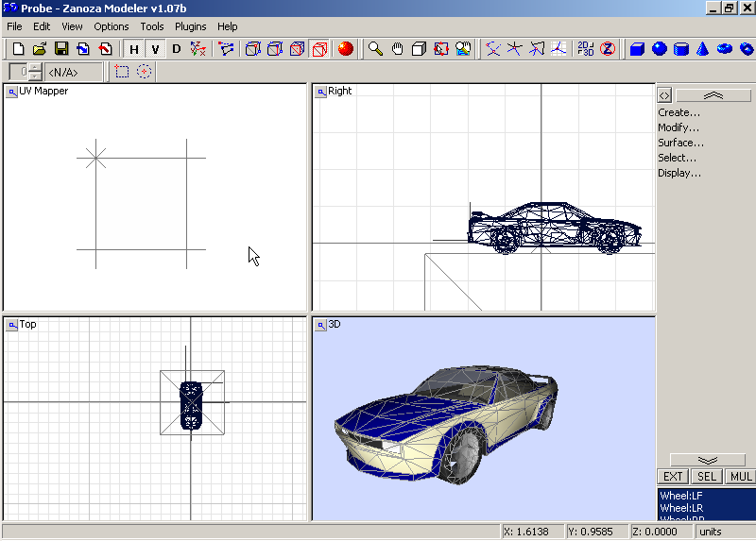Image resolution: width=756 pixels, height=541 pixels.
Task: Create a cylinder primitive
Action: [x=680, y=49]
